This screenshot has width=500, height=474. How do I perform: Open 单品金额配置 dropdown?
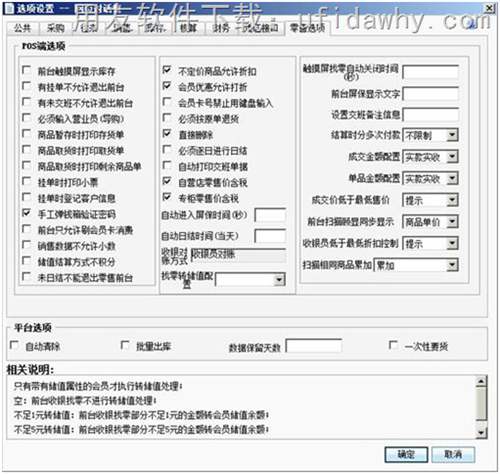tap(452, 178)
